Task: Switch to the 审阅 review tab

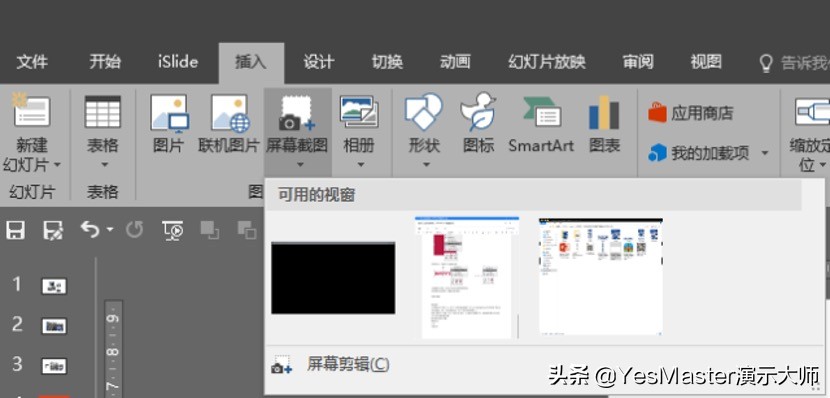Action: 638,62
